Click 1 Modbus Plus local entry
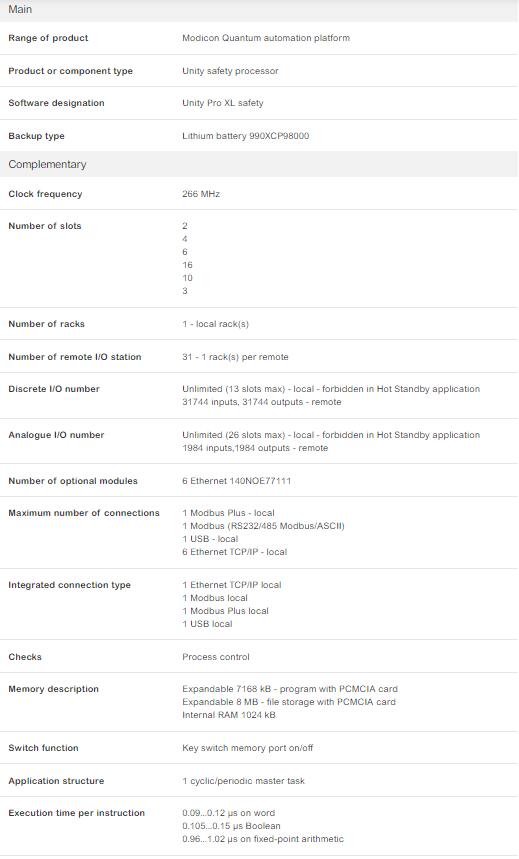This screenshot has height=859, width=519. click(x=225, y=611)
